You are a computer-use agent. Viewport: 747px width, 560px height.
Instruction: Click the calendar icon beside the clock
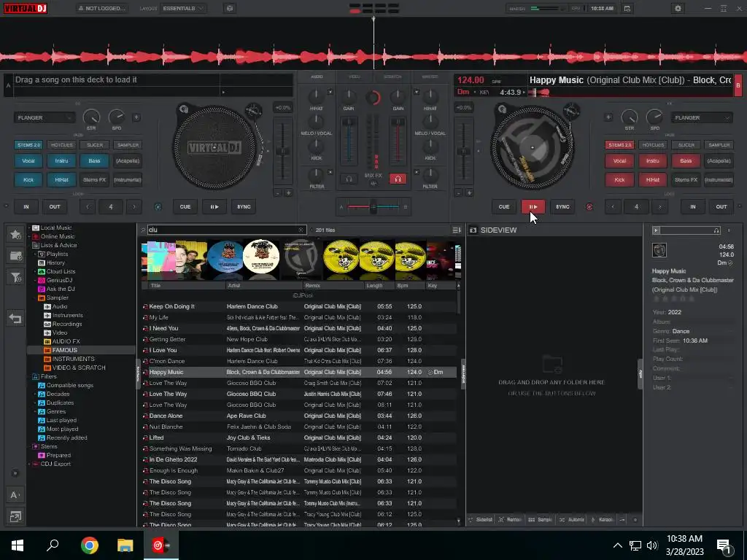(x=627, y=8)
